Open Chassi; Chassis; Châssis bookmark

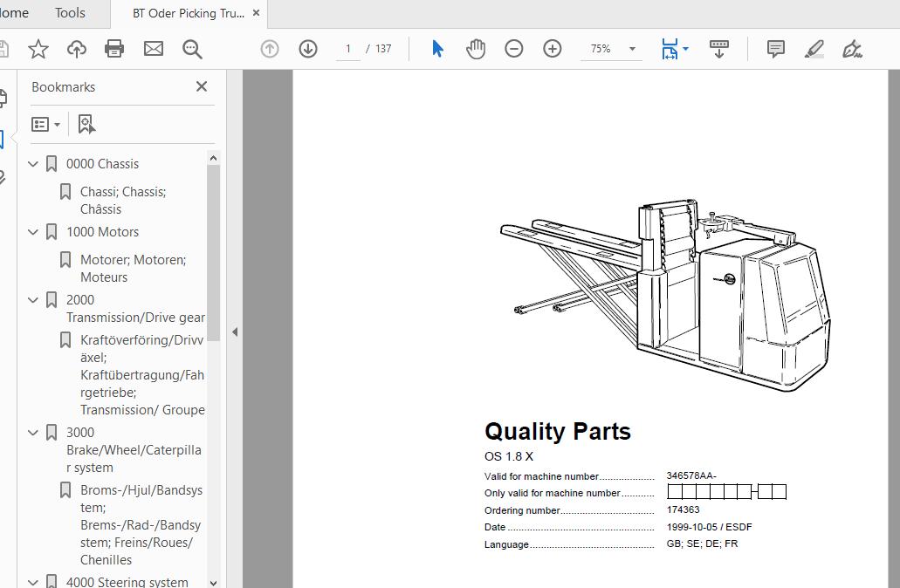(x=123, y=200)
